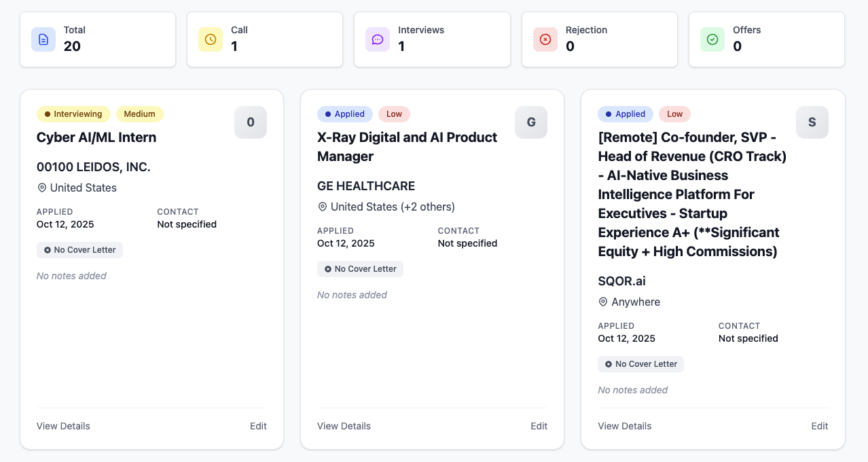Click the Call clock icon
Screen dimensions: 868x462
point(211,39)
